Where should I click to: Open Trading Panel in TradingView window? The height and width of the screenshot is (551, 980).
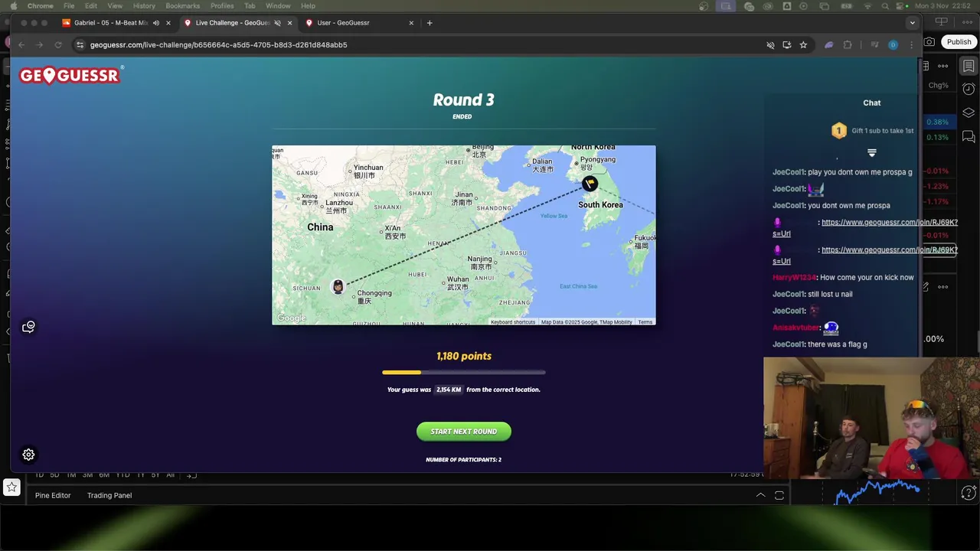[x=109, y=495]
